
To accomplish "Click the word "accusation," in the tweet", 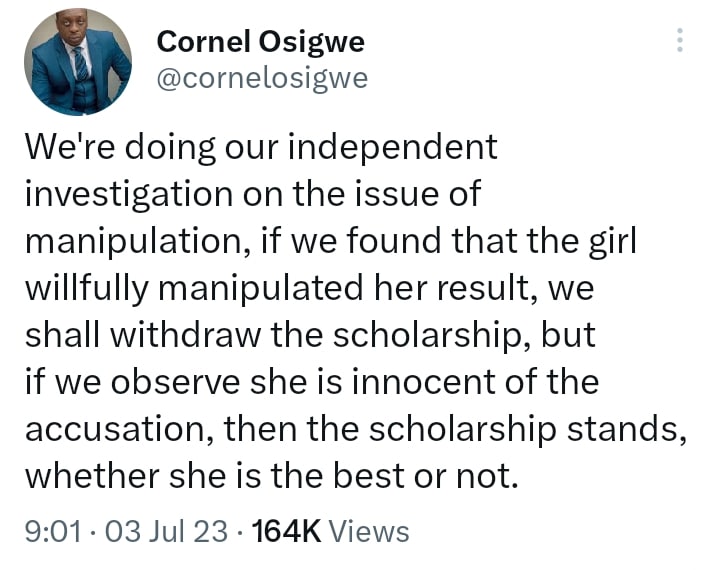I will coord(117,429).
